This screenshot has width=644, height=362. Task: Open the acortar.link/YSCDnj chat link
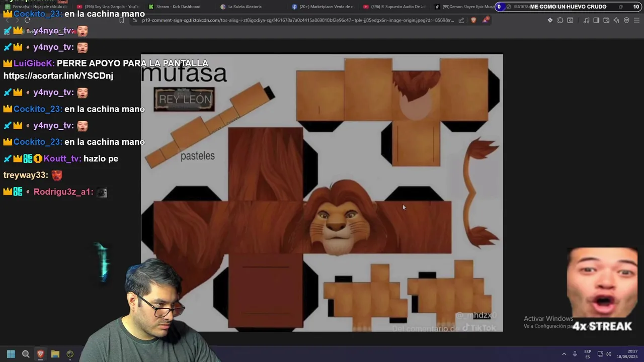click(58, 76)
